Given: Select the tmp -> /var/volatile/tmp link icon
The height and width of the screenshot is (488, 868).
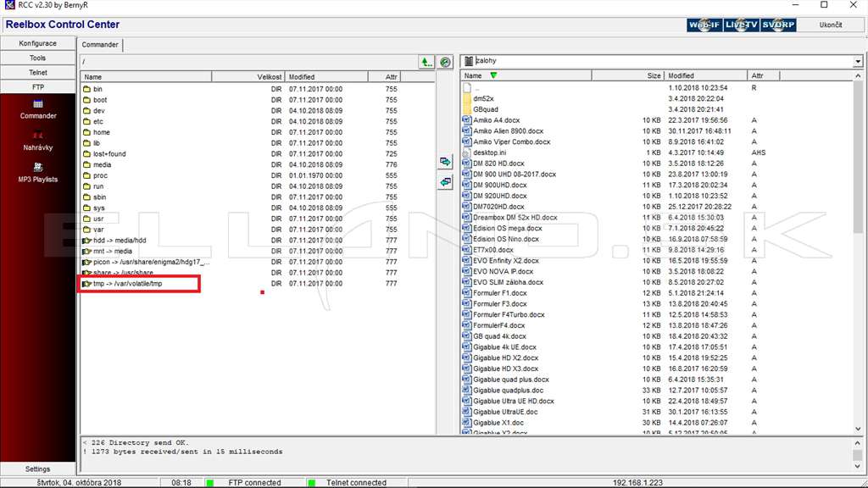Looking at the screenshot, I should pyautogui.click(x=87, y=283).
